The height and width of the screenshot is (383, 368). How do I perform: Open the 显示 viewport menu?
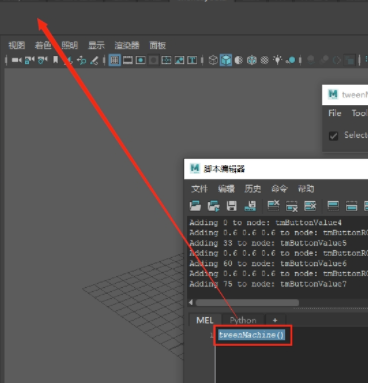pos(96,45)
